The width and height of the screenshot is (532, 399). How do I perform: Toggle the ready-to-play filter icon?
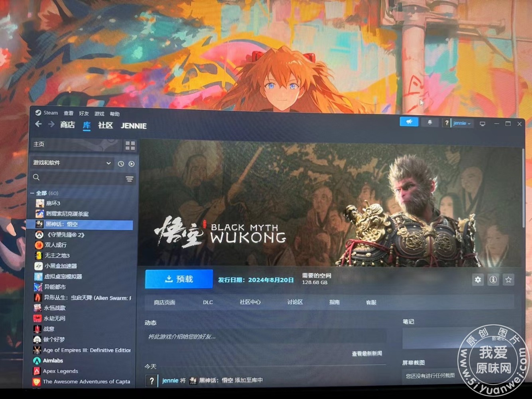click(x=132, y=164)
